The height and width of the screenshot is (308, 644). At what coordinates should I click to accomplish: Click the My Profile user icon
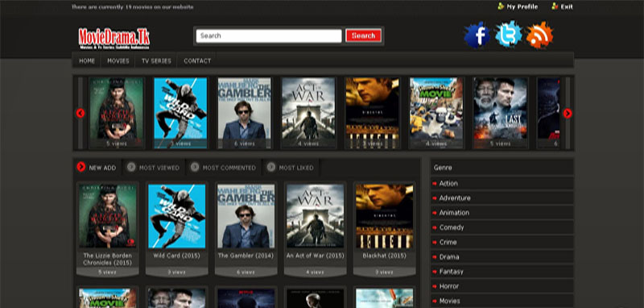(x=501, y=6)
